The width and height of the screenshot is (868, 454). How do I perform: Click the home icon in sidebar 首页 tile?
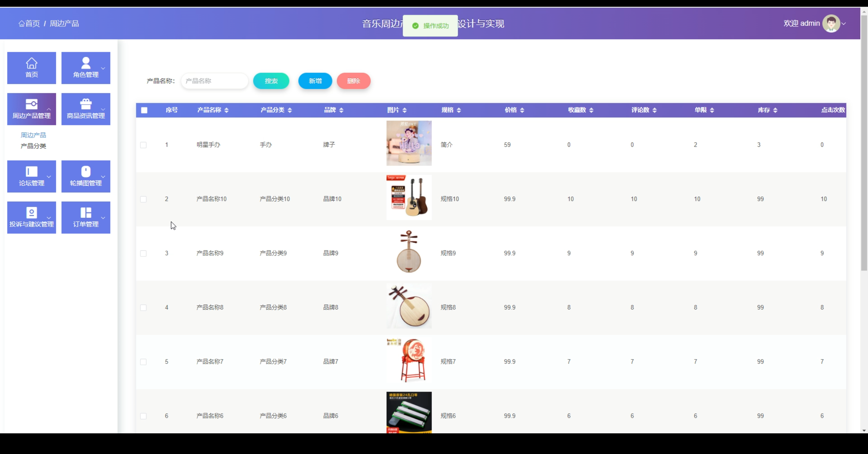coord(32,63)
